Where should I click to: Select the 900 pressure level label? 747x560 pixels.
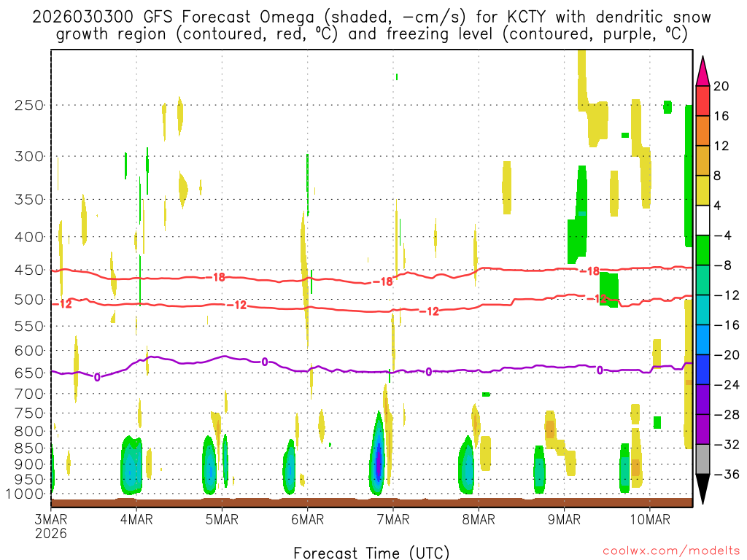coord(29,464)
